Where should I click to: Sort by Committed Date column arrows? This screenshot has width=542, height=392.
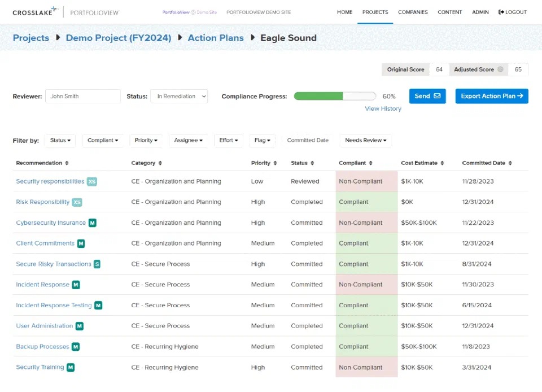point(510,163)
